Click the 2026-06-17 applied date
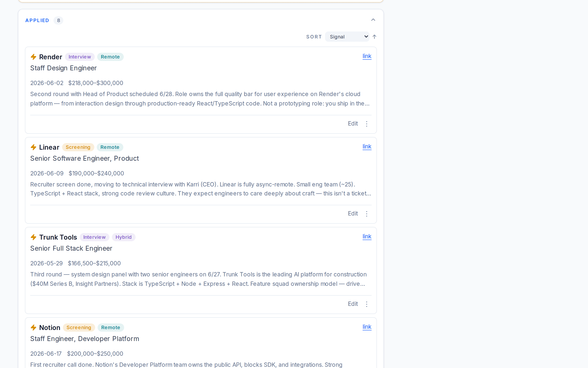Image resolution: width=588 pixels, height=368 pixels. pyautogui.click(x=46, y=354)
